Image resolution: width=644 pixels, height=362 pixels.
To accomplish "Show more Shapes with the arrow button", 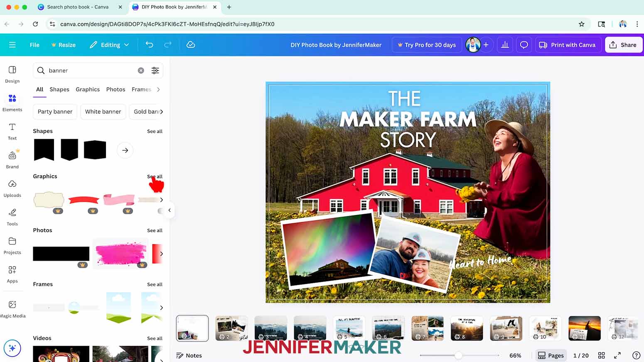I will tap(125, 150).
